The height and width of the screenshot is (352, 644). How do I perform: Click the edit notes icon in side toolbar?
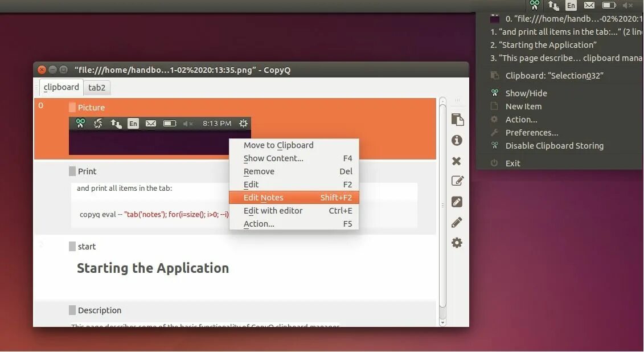click(457, 202)
